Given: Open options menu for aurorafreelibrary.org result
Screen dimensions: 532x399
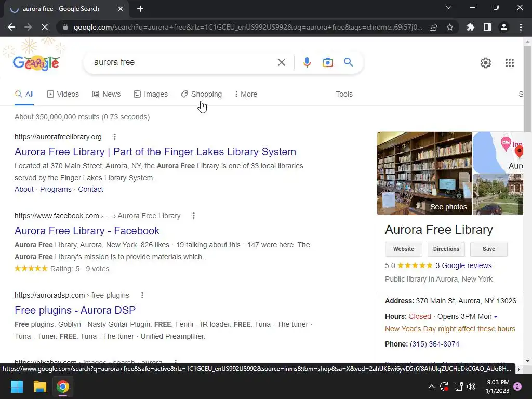Looking at the screenshot, I should click(115, 137).
